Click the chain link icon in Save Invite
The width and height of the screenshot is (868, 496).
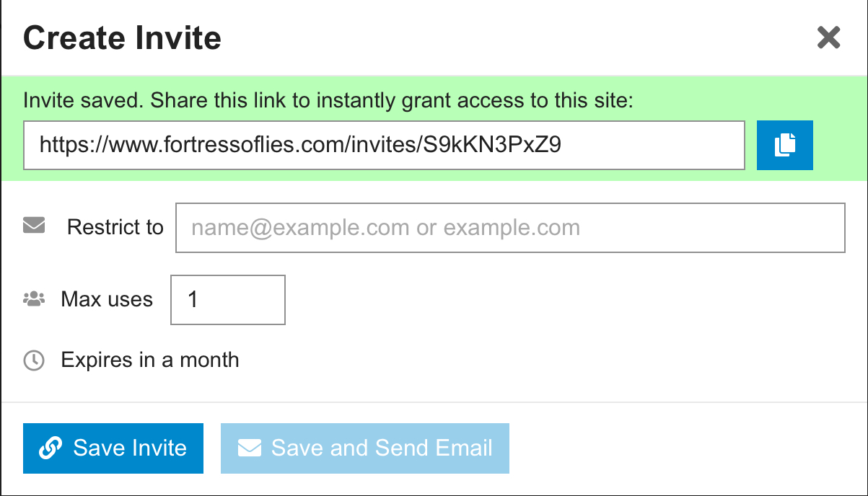click(x=51, y=448)
